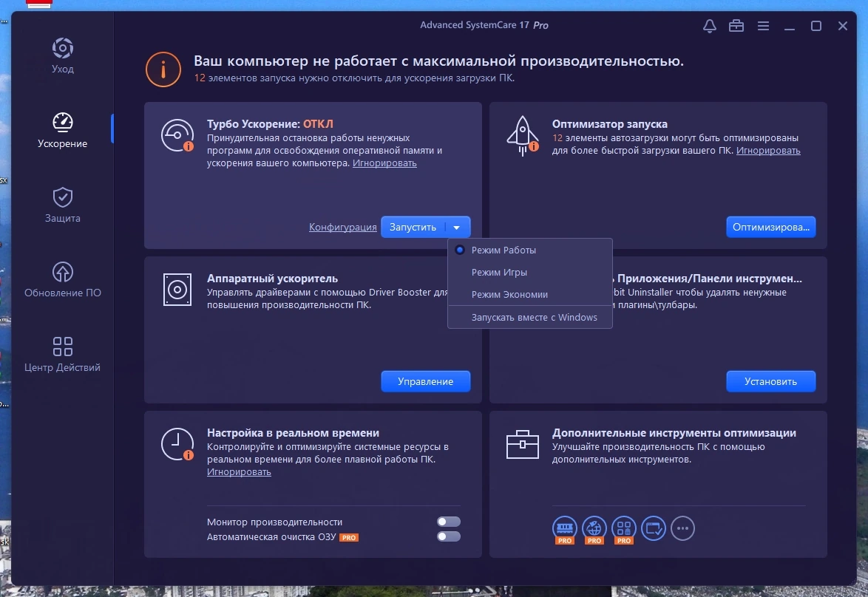Enable Монитор производительности toggle
This screenshot has height=597, width=868.
click(x=448, y=522)
